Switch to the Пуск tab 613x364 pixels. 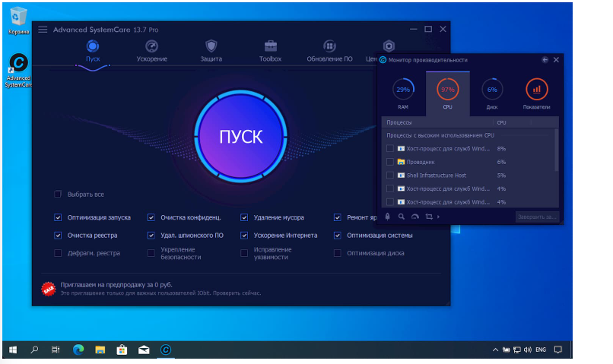93,51
